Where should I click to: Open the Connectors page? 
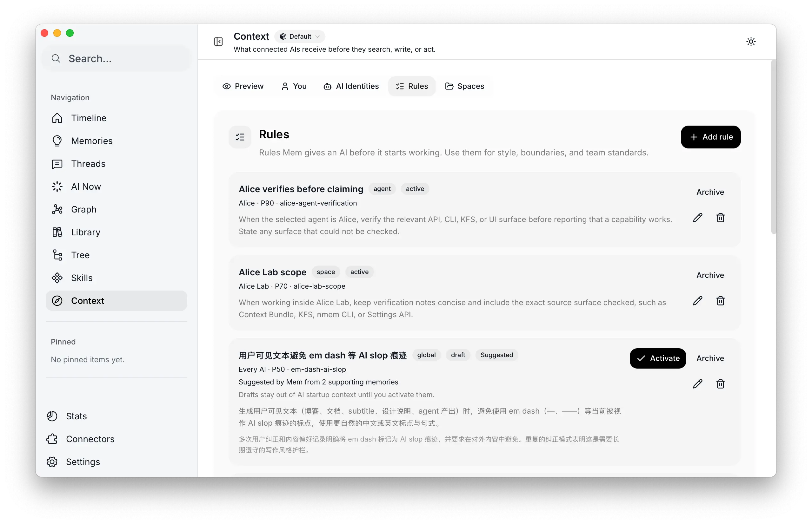coord(116,439)
